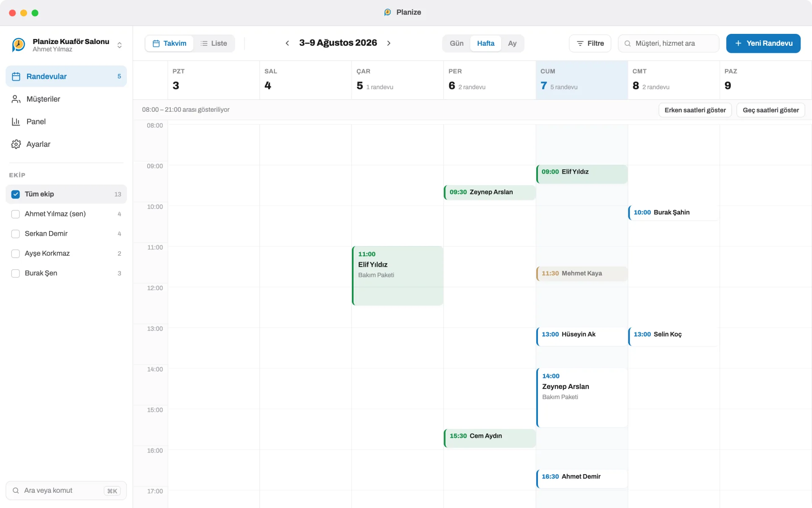Click Geç saatleri göster button
The width and height of the screenshot is (812, 508).
click(x=771, y=110)
